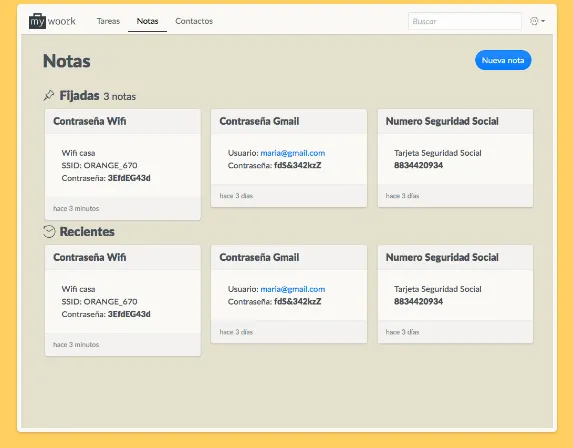573x448 pixels.
Task: Open the Contactos tab
Action: pos(194,21)
